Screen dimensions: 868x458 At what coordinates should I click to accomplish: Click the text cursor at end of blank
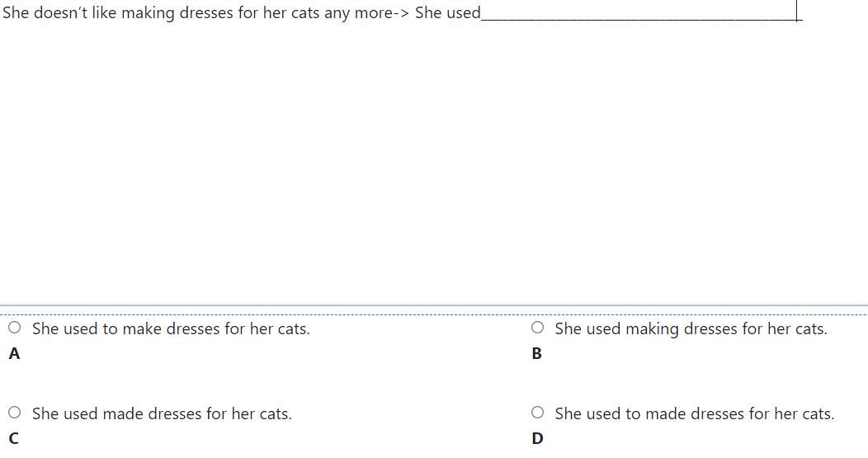coord(797,12)
